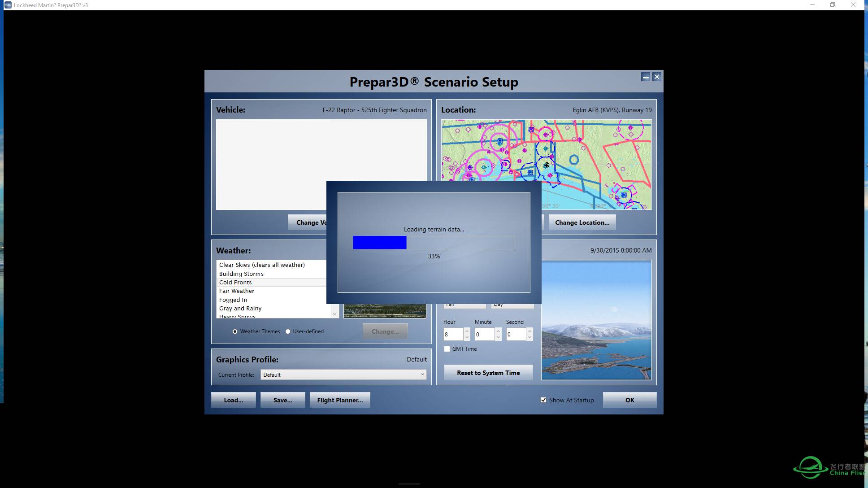
Task: Decrease the Minute value with down arrow
Action: point(498,337)
